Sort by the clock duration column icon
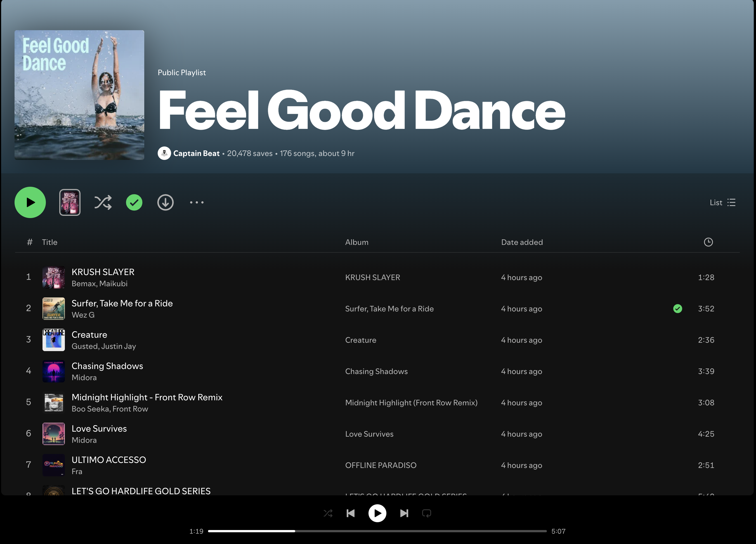 (708, 242)
